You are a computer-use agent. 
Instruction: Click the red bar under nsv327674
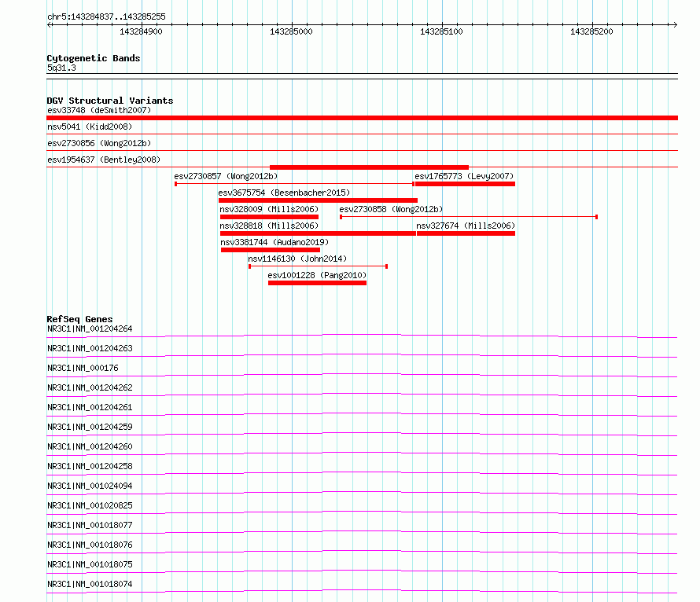(466, 233)
